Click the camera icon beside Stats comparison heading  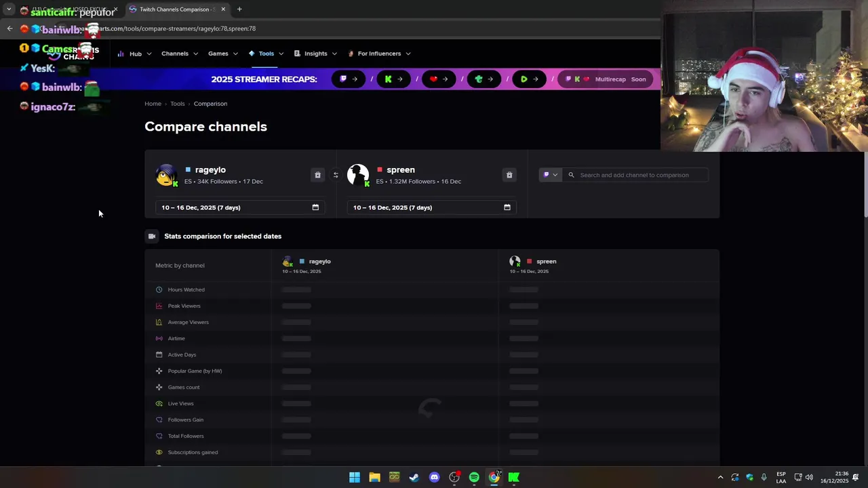(x=152, y=236)
